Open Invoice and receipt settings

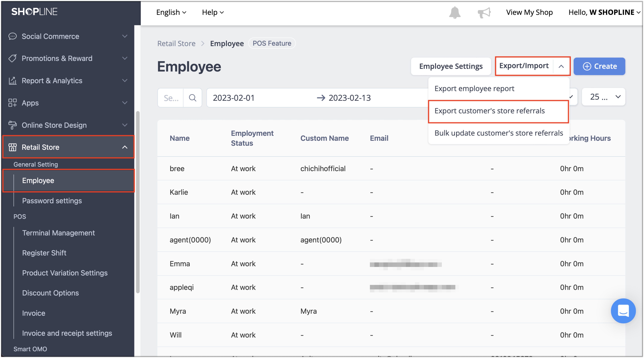[x=67, y=333]
